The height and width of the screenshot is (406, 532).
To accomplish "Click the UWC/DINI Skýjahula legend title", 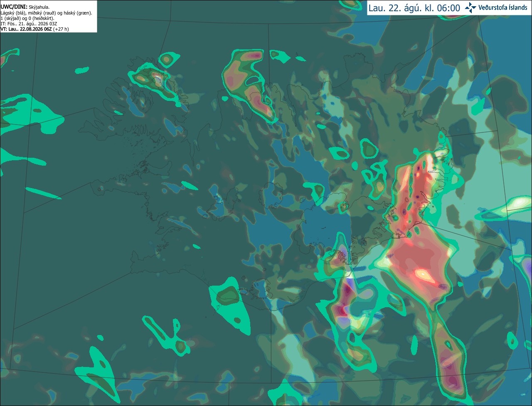I will (x=25, y=7).
